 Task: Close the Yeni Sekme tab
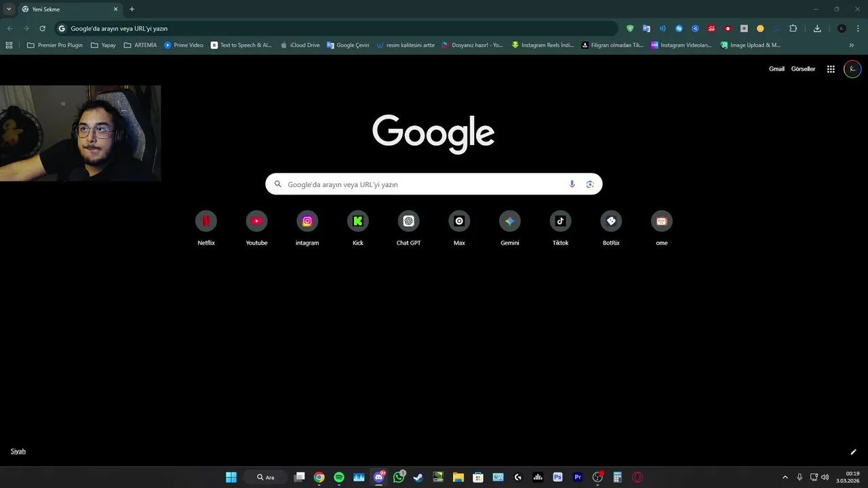115,9
